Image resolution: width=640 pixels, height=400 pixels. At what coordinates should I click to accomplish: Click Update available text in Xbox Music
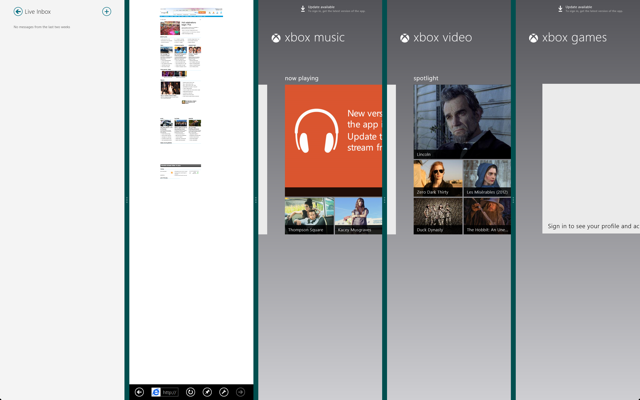[x=321, y=7]
